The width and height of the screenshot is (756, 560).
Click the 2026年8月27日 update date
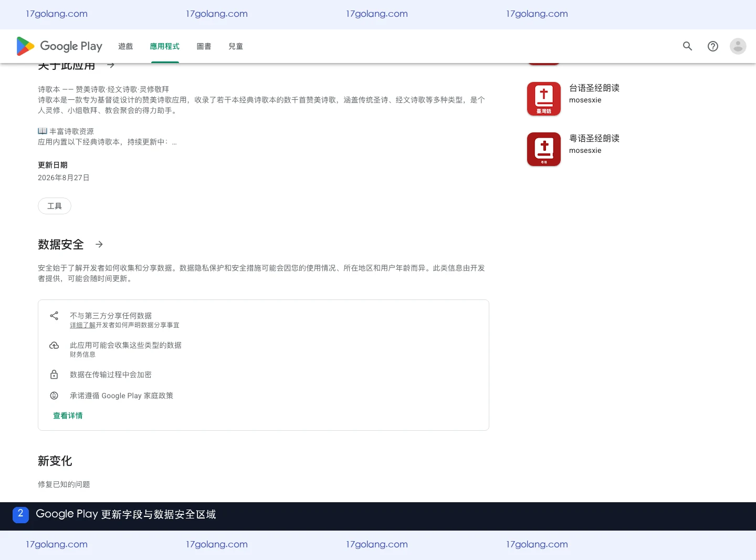pyautogui.click(x=64, y=178)
